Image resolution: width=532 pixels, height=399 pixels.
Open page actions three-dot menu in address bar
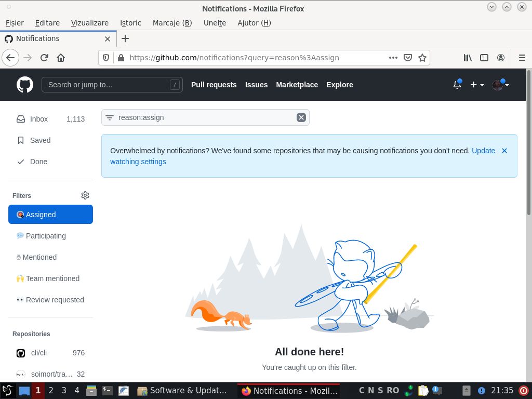coord(393,58)
